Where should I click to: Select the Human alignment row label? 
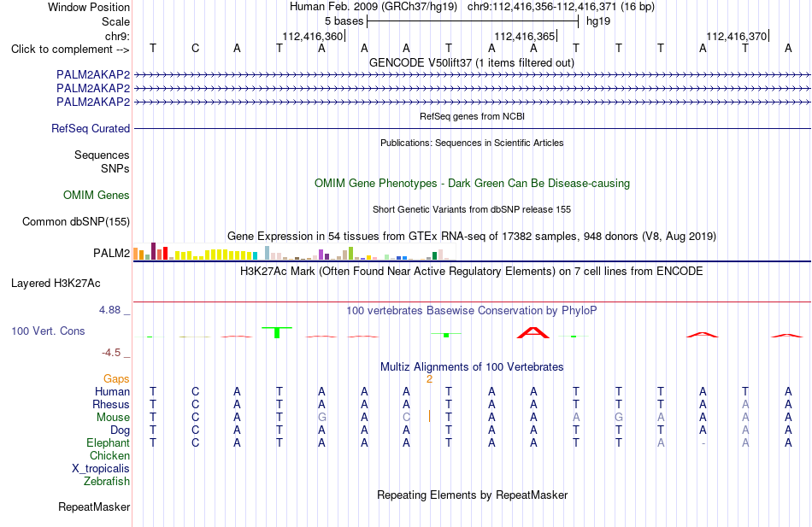click(x=112, y=391)
